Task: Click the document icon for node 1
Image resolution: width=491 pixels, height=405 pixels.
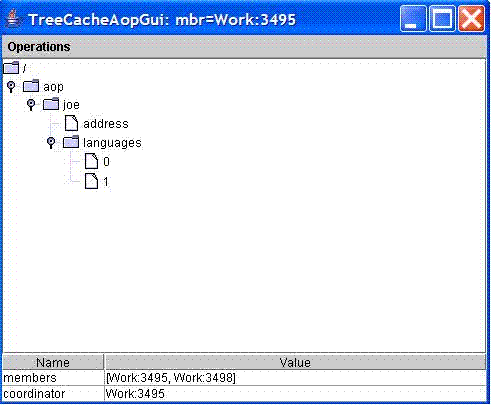Action: coord(91,181)
